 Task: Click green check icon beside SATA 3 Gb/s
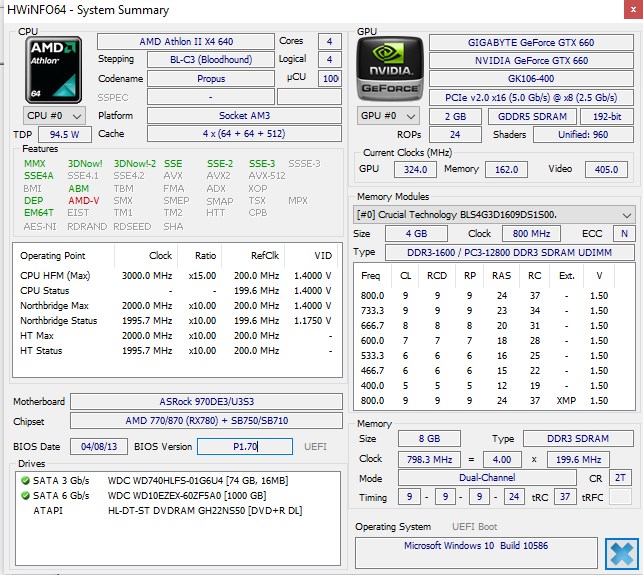(25, 481)
